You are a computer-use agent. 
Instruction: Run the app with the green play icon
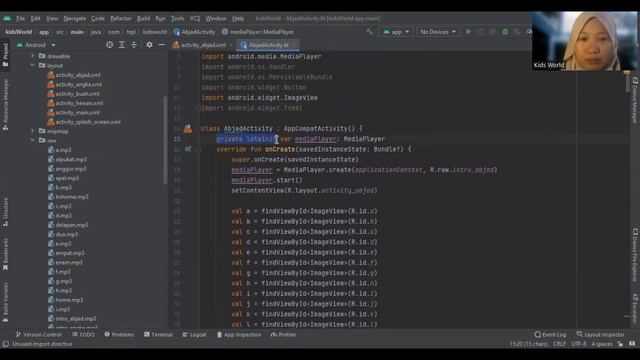[x=468, y=31]
